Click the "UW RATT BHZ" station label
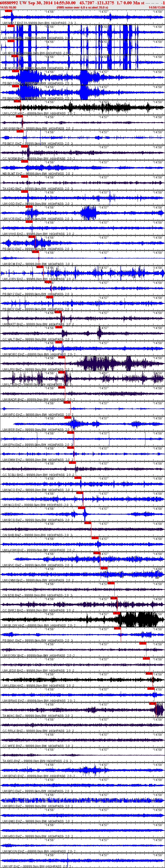 pos(13,325)
